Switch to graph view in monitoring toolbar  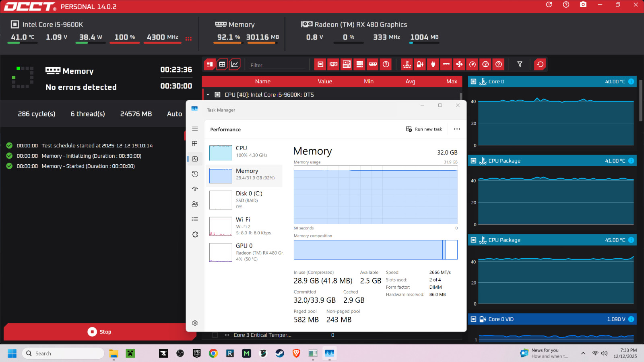235,64
